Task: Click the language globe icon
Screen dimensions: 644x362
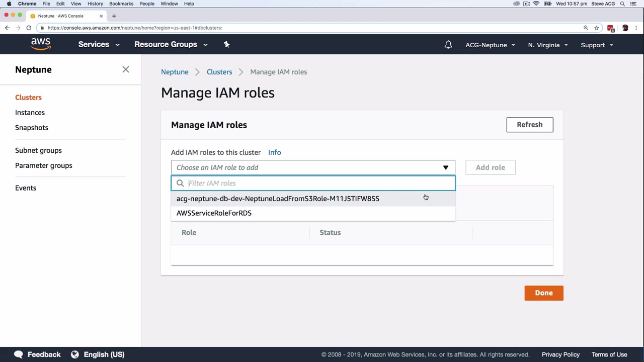Action: pos(75,354)
